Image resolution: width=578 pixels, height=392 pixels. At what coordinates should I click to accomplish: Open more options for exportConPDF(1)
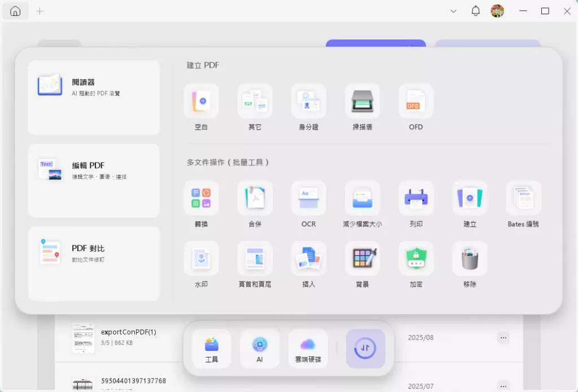pyautogui.click(x=503, y=337)
